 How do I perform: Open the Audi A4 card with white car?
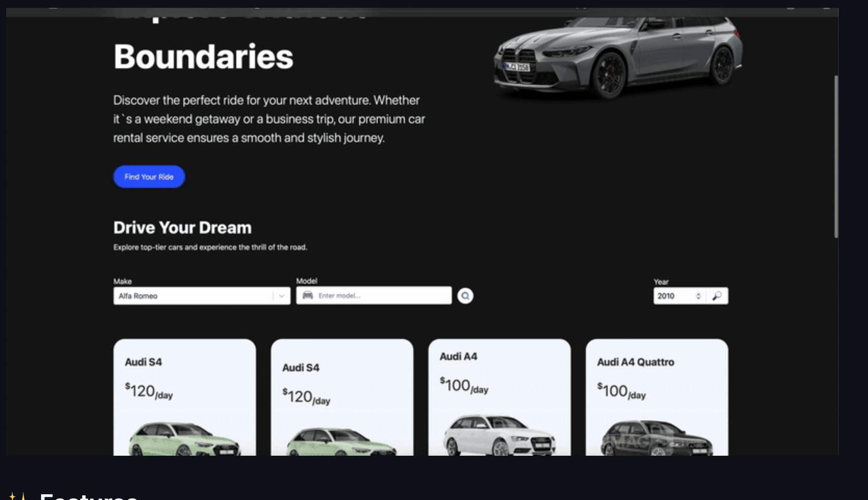point(499,397)
